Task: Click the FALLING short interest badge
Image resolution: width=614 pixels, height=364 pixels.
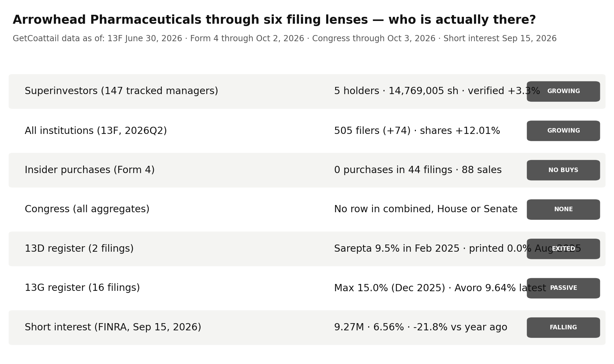Action: coord(563,328)
